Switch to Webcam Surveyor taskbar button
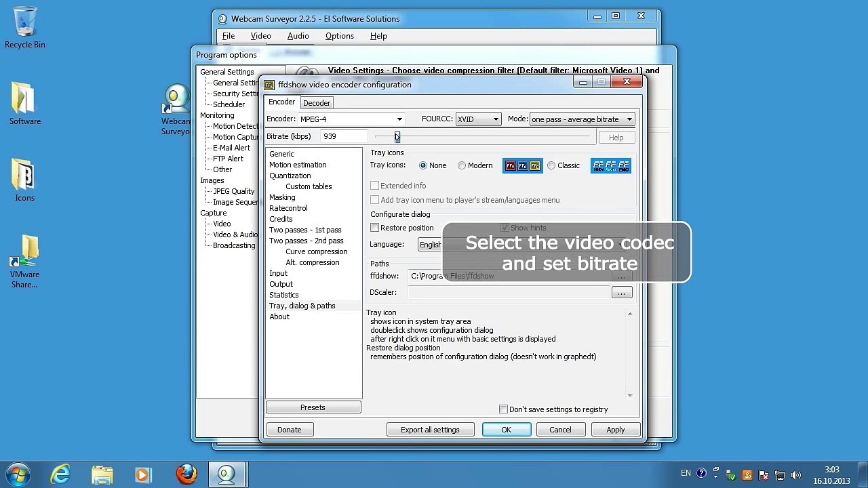 (226, 474)
